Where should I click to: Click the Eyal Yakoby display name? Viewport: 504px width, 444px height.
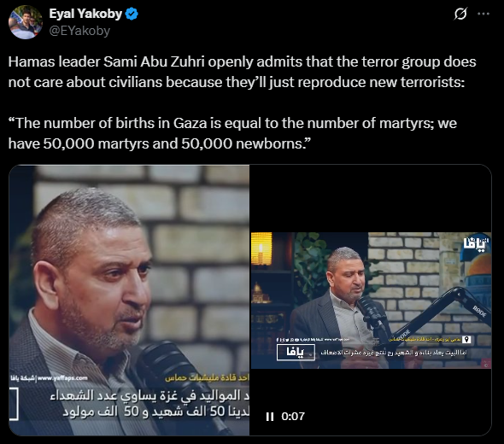(85, 14)
